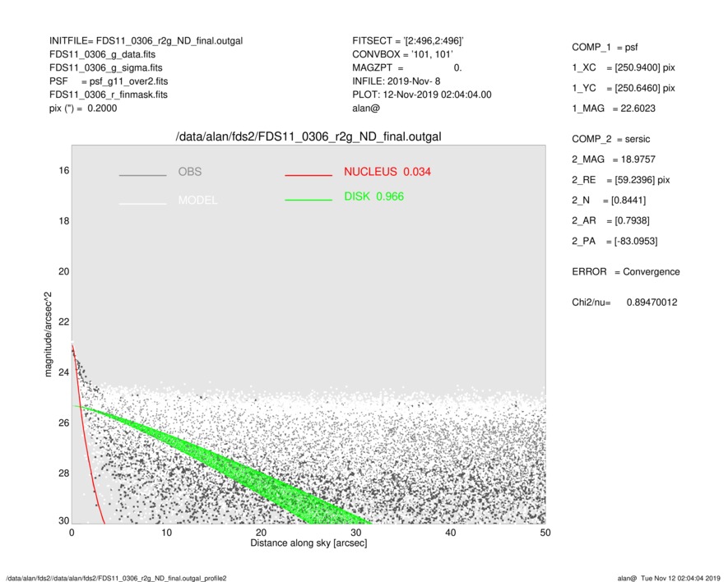Click the OBS legend text
Image resolution: width=728 pixels, height=582 pixels.
click(189, 173)
